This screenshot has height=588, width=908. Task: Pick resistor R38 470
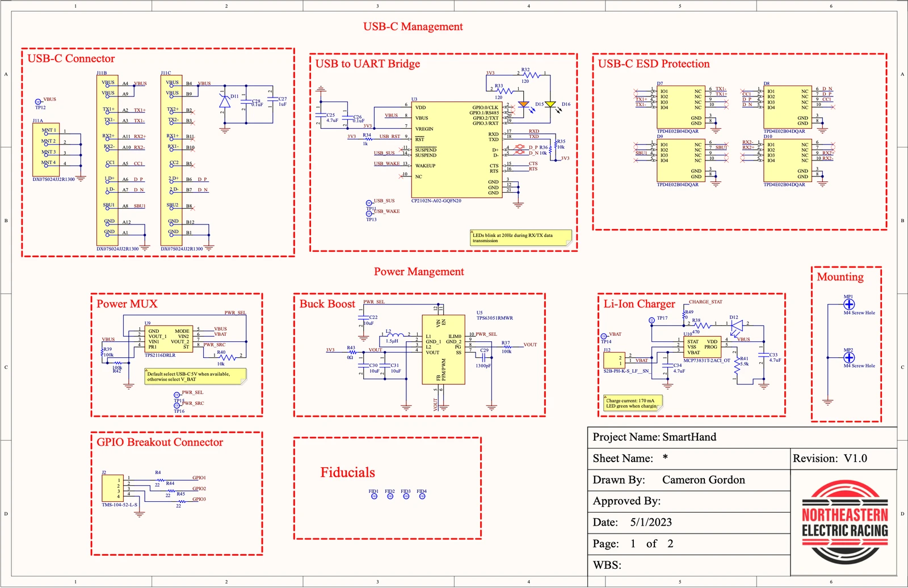click(703, 325)
